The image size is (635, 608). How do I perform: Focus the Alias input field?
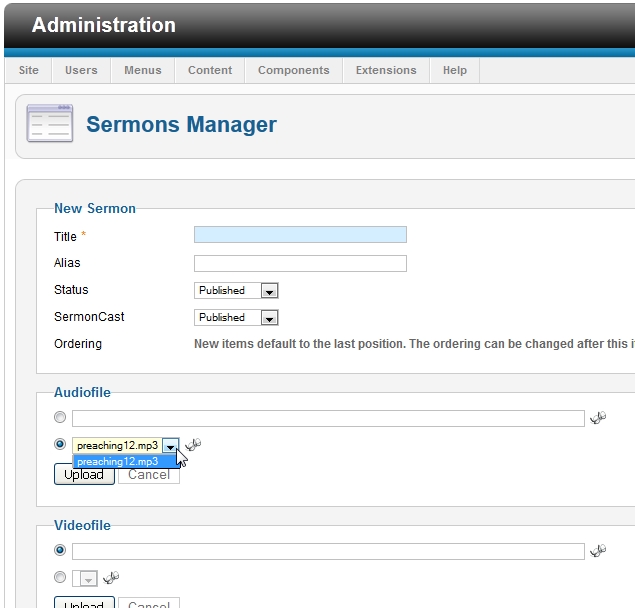[x=300, y=263]
